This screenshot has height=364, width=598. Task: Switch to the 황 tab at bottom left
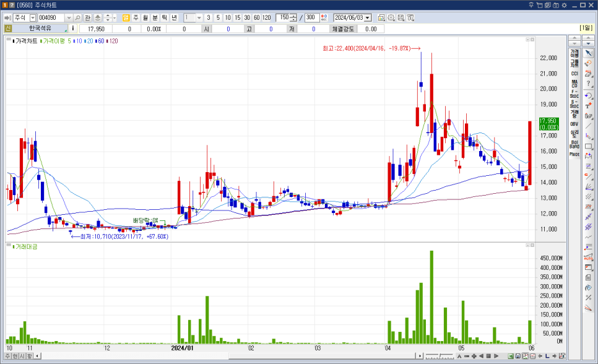[29, 356]
